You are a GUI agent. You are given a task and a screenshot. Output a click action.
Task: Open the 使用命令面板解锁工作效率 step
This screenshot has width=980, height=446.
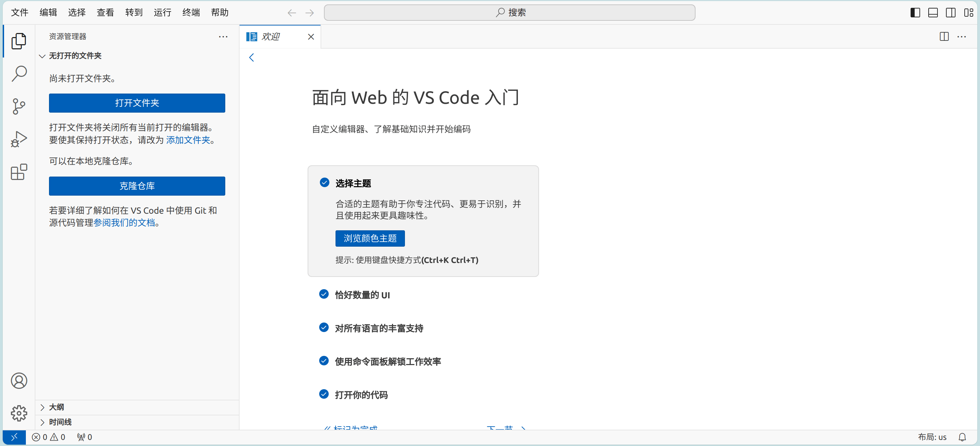pos(388,362)
